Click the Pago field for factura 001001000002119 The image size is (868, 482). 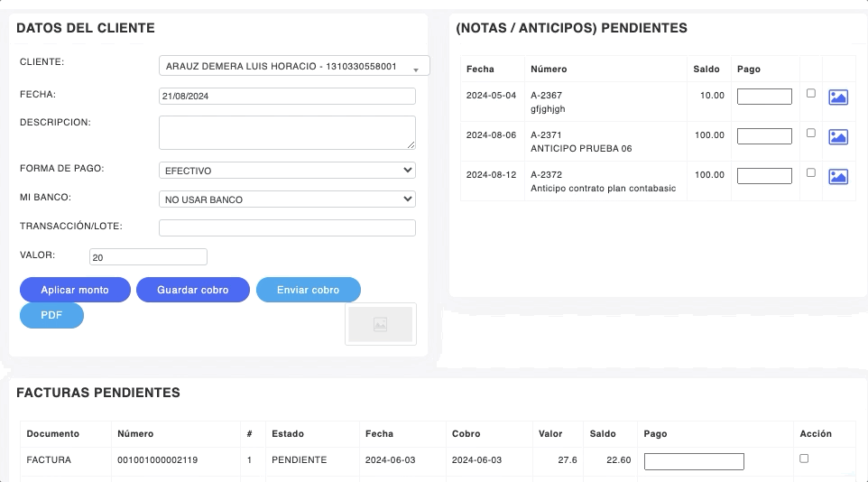[694, 461]
